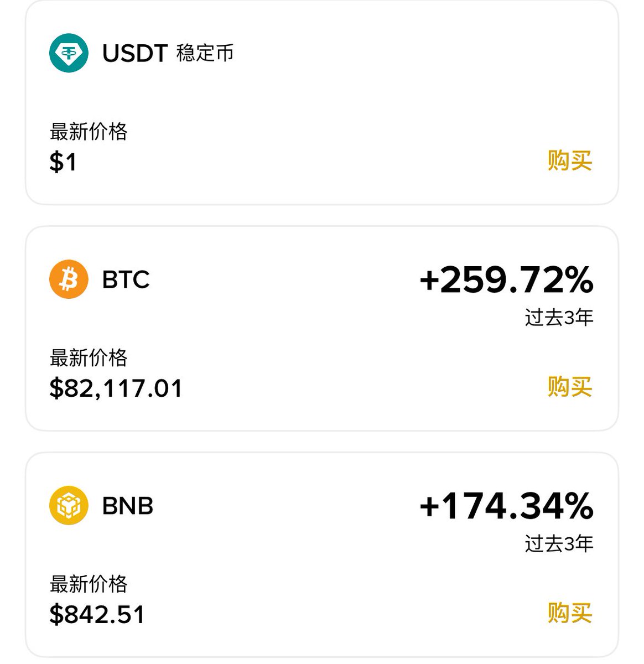644x664 pixels.
Task: Click the $82,117.01 Bitcoin price
Action: pyautogui.click(x=116, y=388)
